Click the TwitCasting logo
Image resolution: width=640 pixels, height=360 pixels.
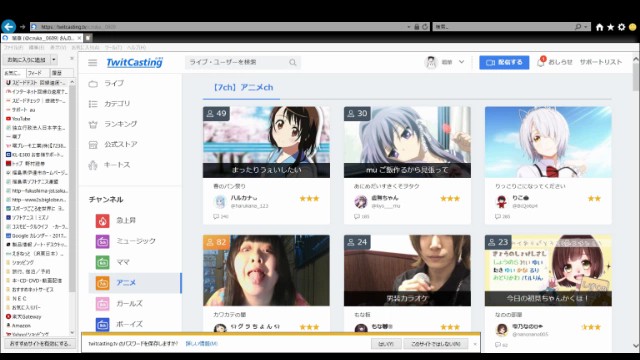coord(134,62)
